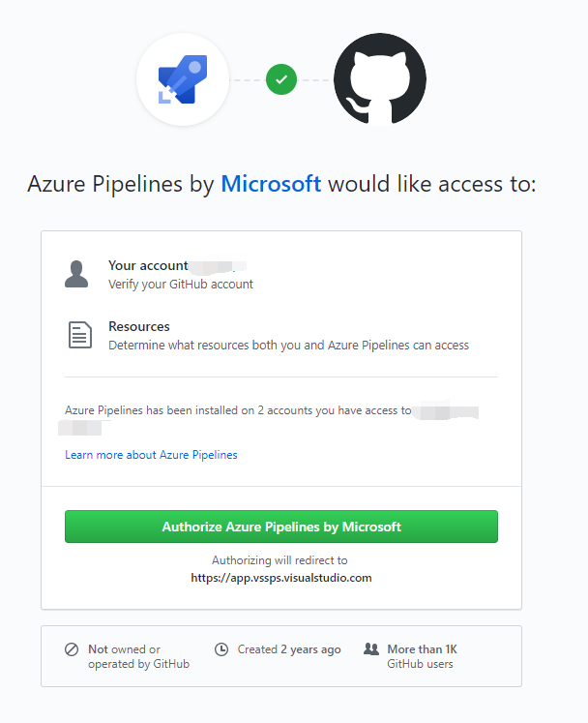Click the green checkmark connection icon

point(281,79)
